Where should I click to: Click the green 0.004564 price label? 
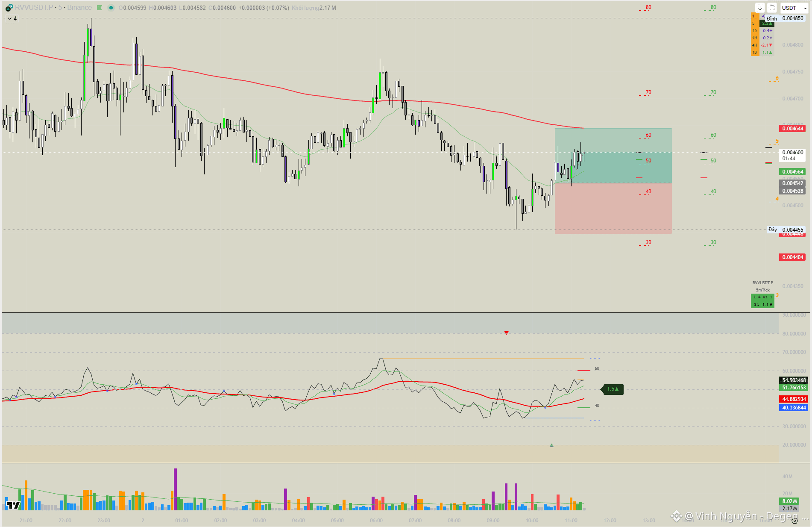(792, 172)
